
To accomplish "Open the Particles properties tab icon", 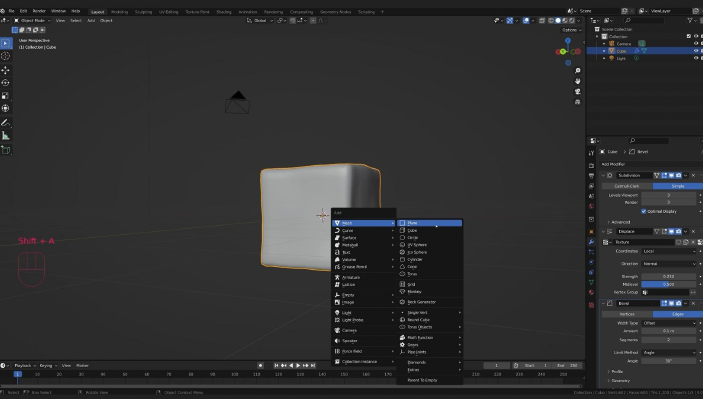I will coord(591,252).
